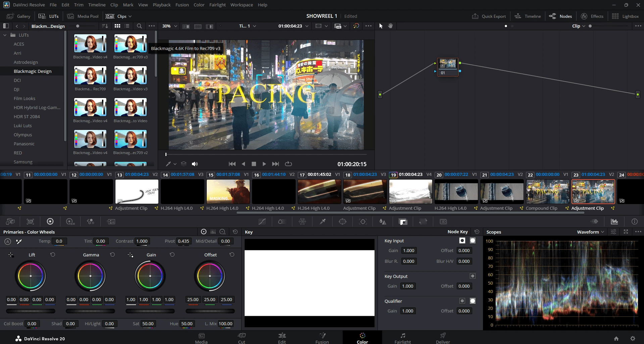Screen dimensions: 644x344
Task: Click the Quick Export button
Action: (x=489, y=16)
